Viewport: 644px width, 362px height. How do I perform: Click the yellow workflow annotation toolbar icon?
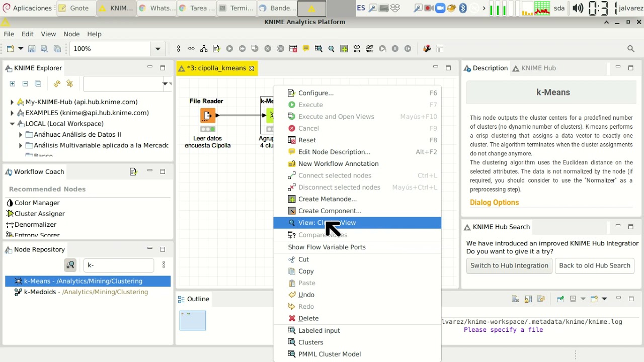(x=306, y=49)
